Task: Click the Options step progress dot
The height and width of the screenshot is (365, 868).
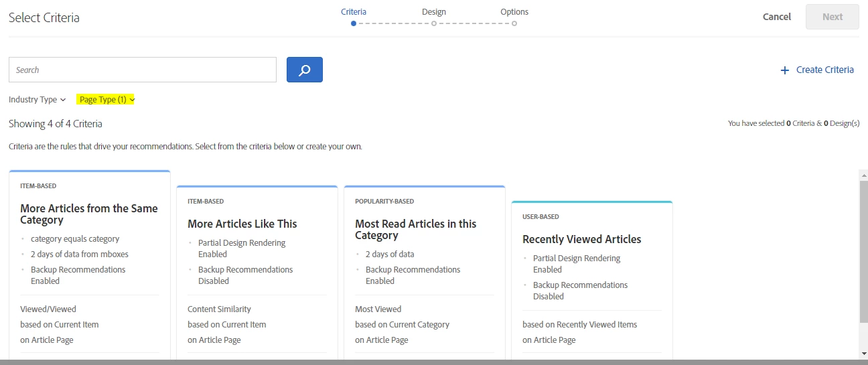Action: click(514, 23)
